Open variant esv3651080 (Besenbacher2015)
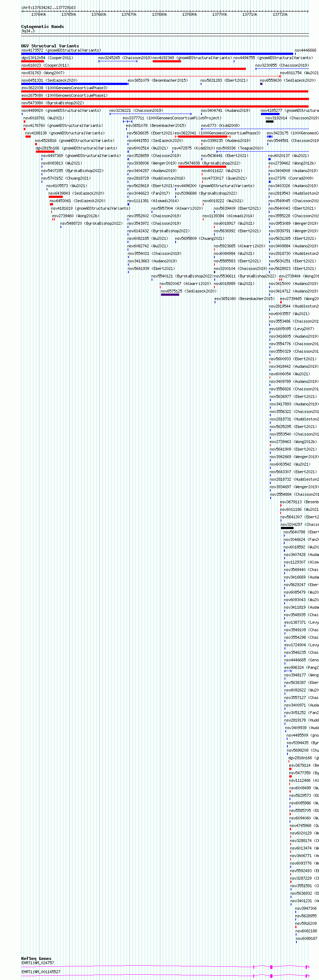This screenshot has height=980, width=319. 244,299
